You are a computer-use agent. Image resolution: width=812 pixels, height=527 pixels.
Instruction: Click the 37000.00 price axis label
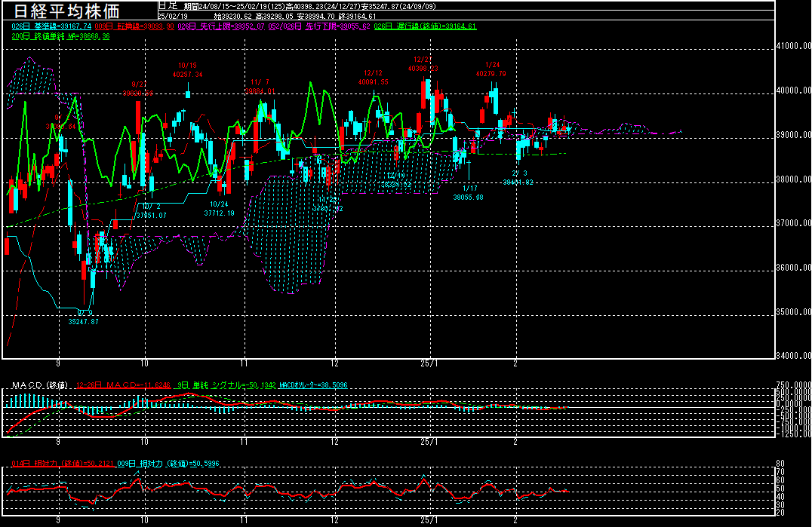[x=793, y=223]
